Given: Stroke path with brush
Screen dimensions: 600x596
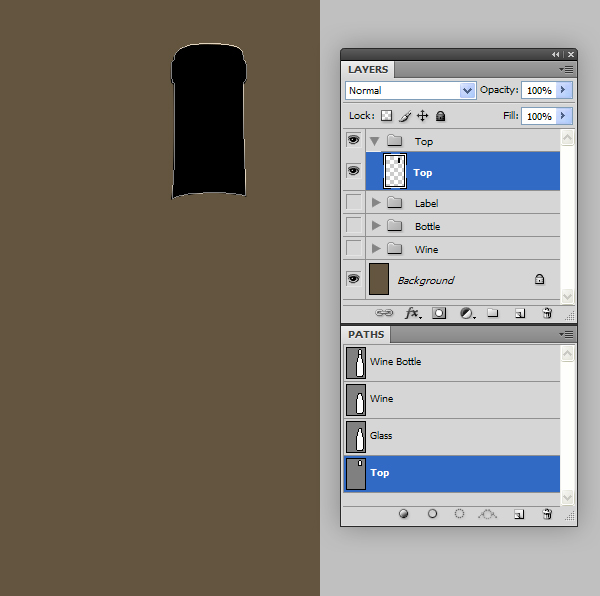Looking at the screenshot, I should [x=432, y=514].
